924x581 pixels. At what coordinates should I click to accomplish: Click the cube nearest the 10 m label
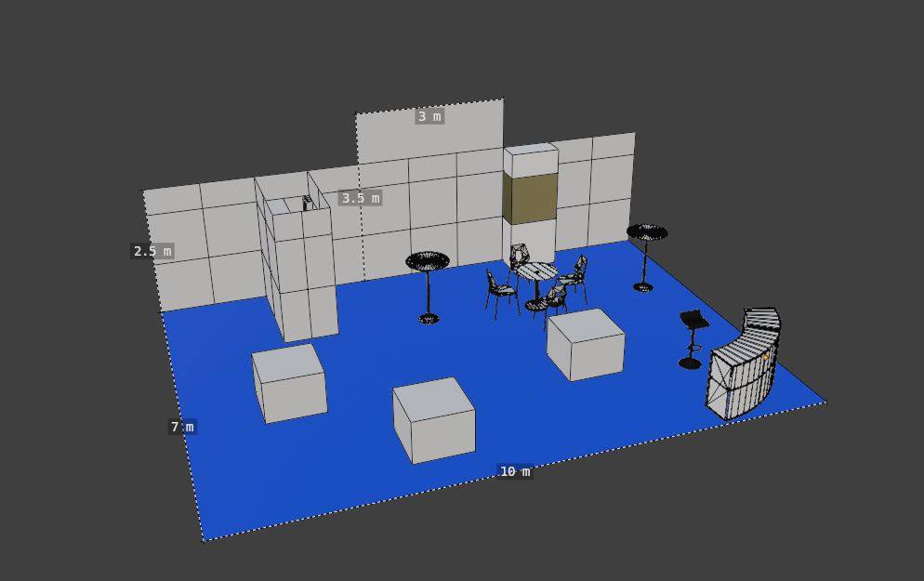(435, 423)
